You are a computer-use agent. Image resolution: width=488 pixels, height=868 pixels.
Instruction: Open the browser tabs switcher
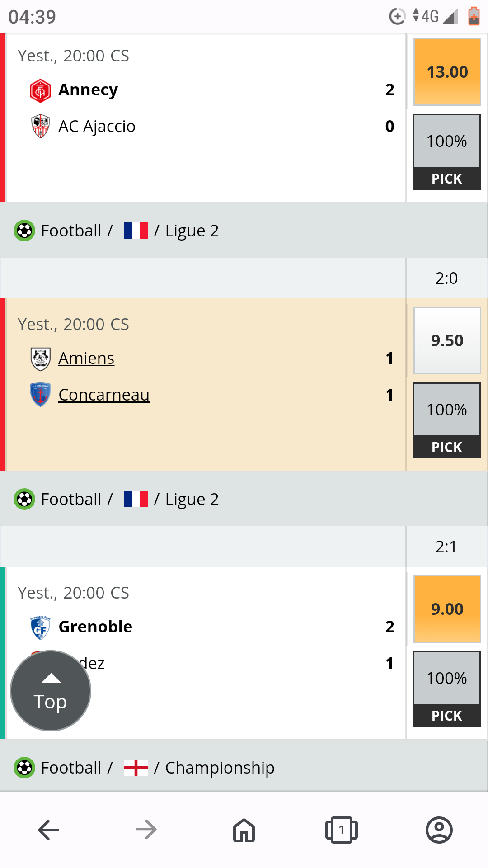(342, 830)
